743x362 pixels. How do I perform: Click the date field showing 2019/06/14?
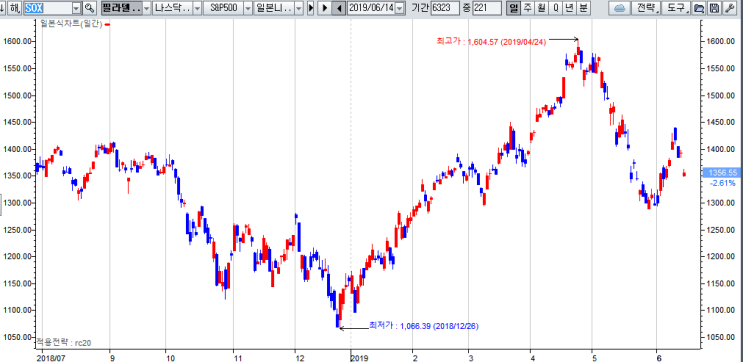pyautogui.click(x=372, y=8)
